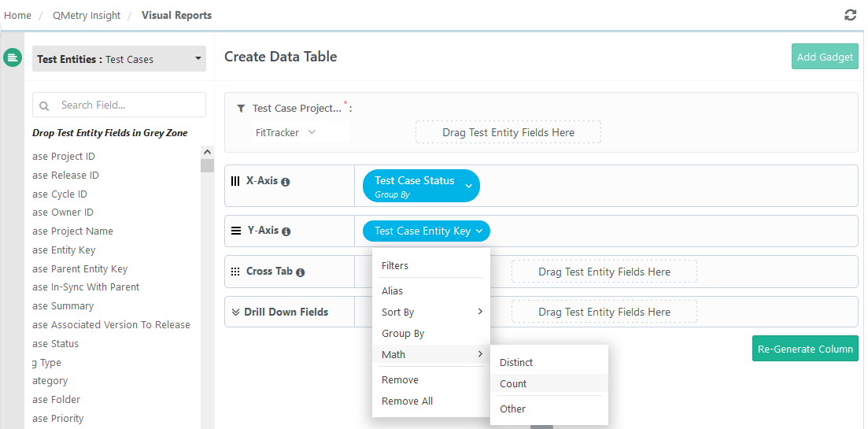Select the 'ase Folder' field
This screenshot has width=868, height=429.
click(56, 400)
